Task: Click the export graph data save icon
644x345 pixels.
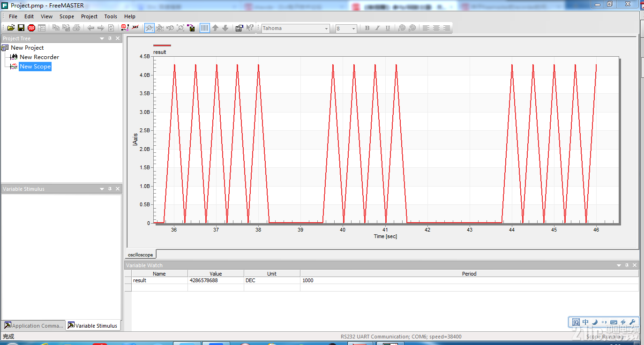Action: 191,28
